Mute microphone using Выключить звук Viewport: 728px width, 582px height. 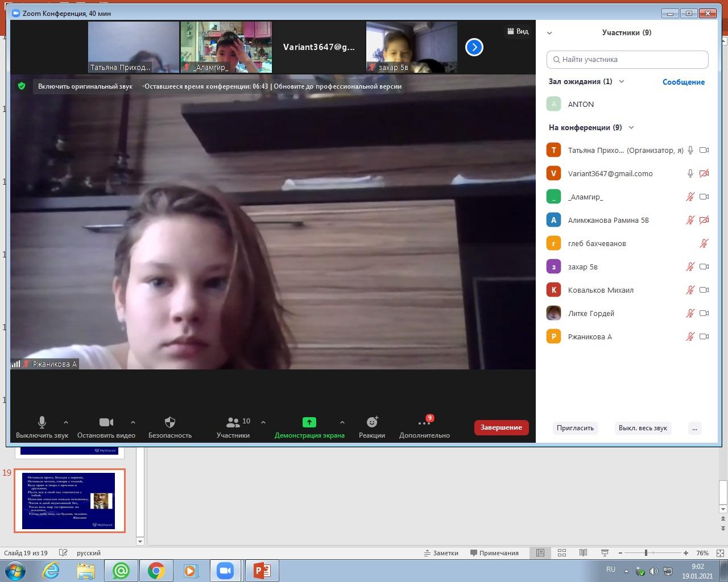click(42, 422)
